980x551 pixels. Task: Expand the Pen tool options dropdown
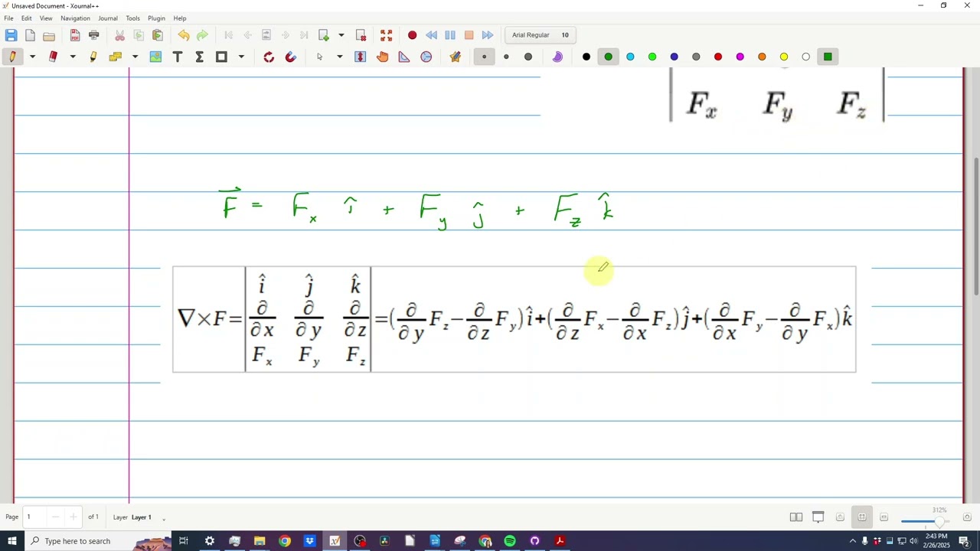(x=32, y=57)
